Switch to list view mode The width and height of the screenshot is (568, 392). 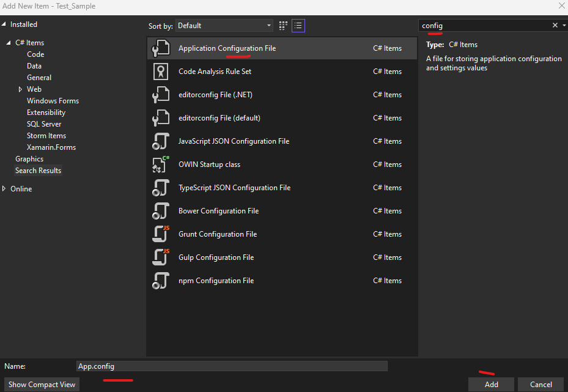pyautogui.click(x=298, y=26)
